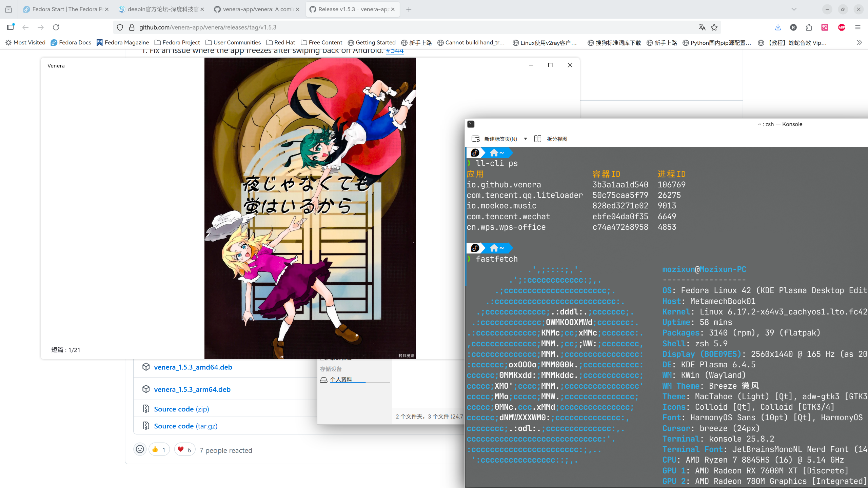Open the Red Hat bookmarks folder
This screenshot has height=488, width=868.
click(281, 42)
